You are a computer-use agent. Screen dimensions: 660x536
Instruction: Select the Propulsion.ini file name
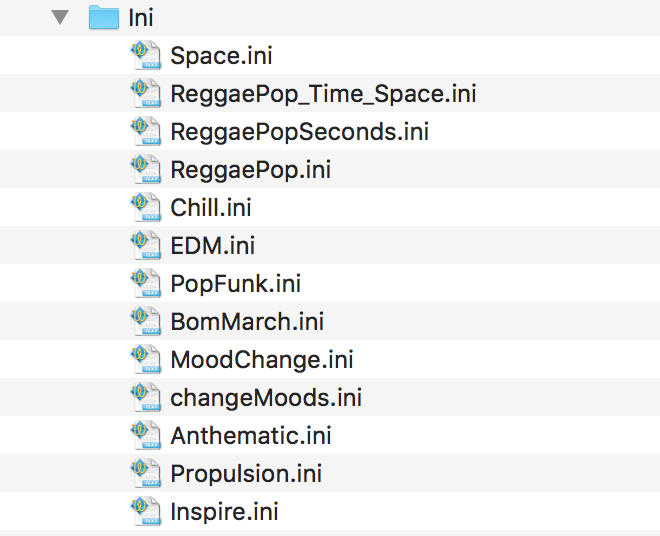click(246, 474)
